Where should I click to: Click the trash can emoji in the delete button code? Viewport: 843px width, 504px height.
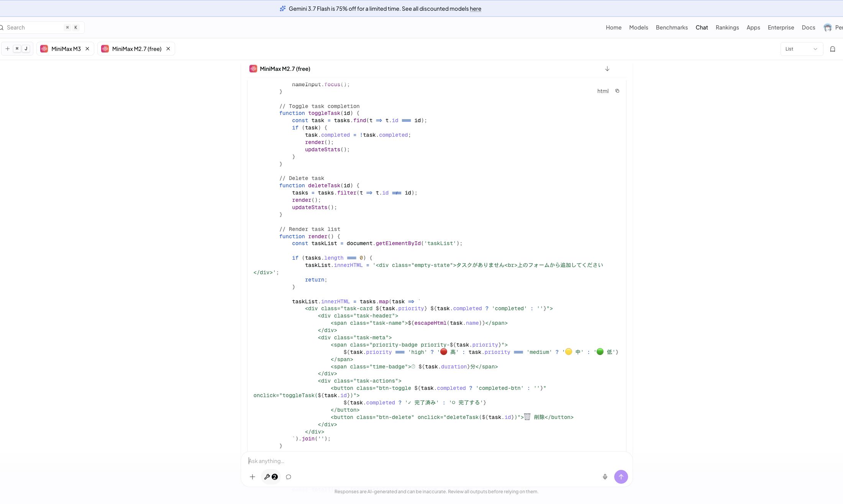coord(527,417)
